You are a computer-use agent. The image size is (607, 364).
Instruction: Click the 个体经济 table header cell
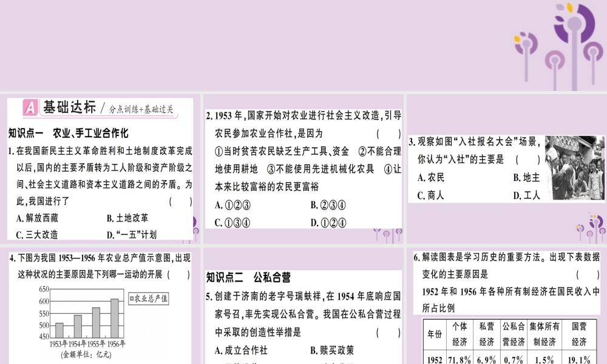tap(459, 334)
